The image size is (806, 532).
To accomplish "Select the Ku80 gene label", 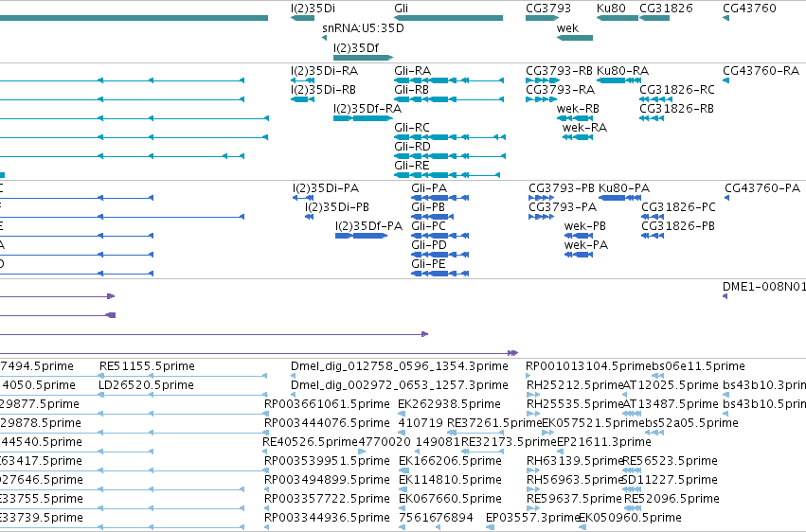I will (x=611, y=9).
